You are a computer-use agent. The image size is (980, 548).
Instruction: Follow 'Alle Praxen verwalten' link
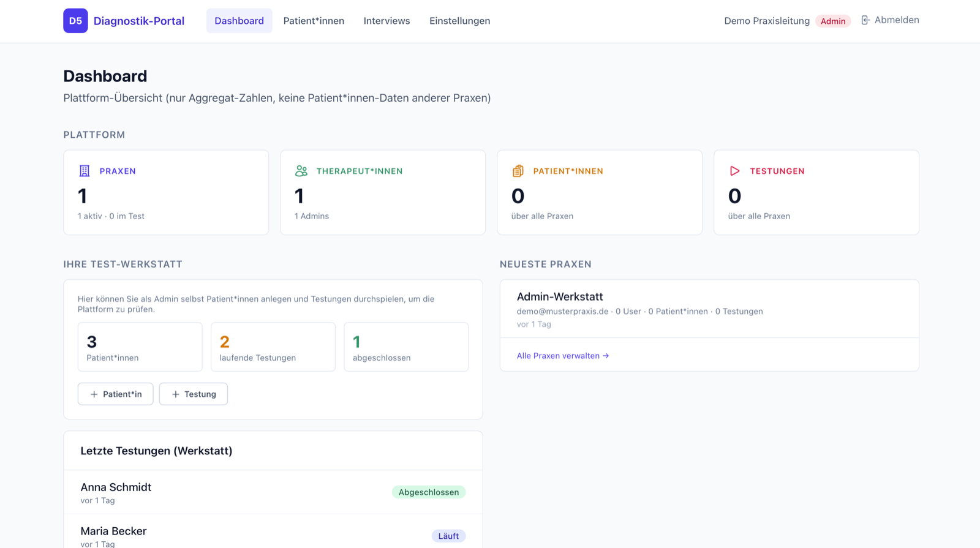point(563,356)
